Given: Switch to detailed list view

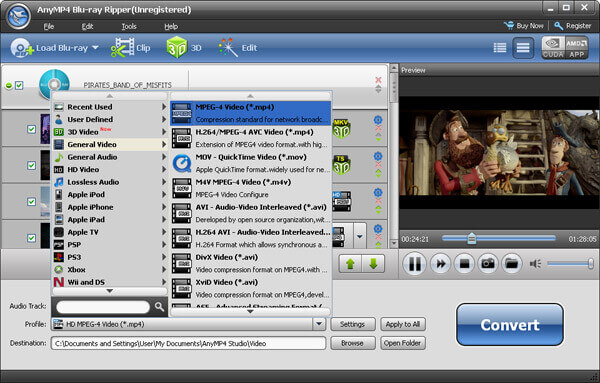Looking at the screenshot, I should coord(500,48).
